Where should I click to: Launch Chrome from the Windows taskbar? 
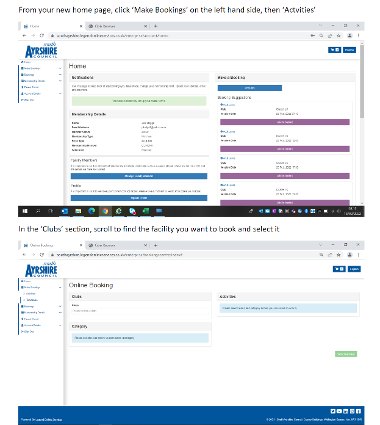(x=105, y=211)
